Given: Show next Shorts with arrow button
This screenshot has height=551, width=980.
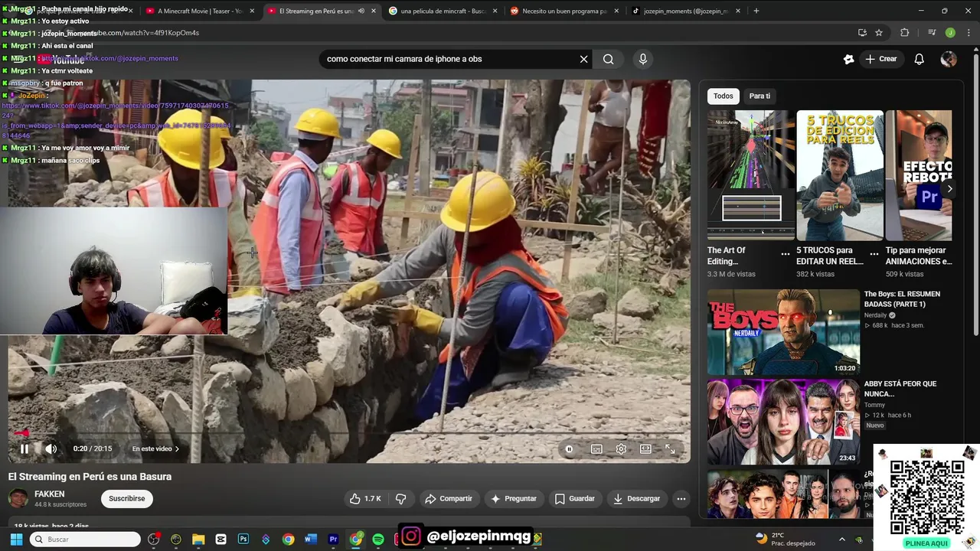Looking at the screenshot, I should pos(949,189).
